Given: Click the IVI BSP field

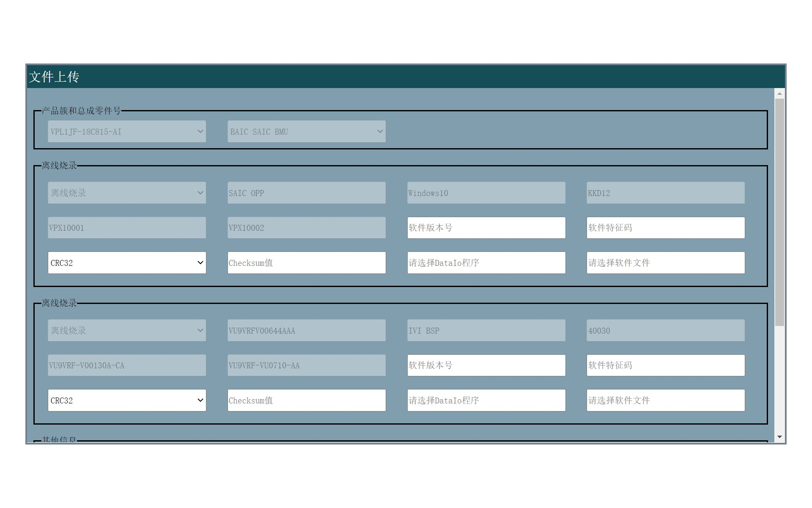Looking at the screenshot, I should pos(486,330).
